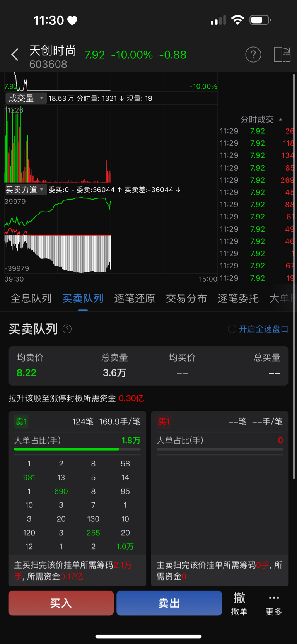Tap the volume bar chart area
Image resolution: width=297 pixels, height=644 pixels.
click(x=111, y=143)
